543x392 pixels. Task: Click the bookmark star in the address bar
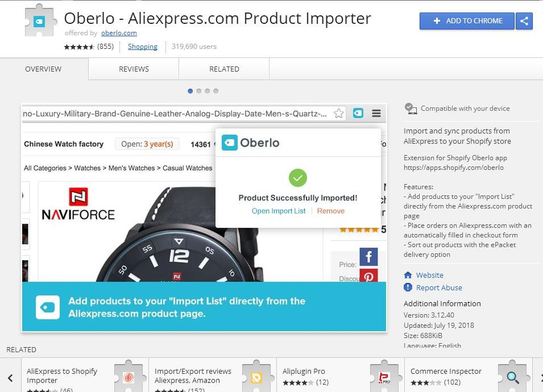pyautogui.click(x=339, y=114)
